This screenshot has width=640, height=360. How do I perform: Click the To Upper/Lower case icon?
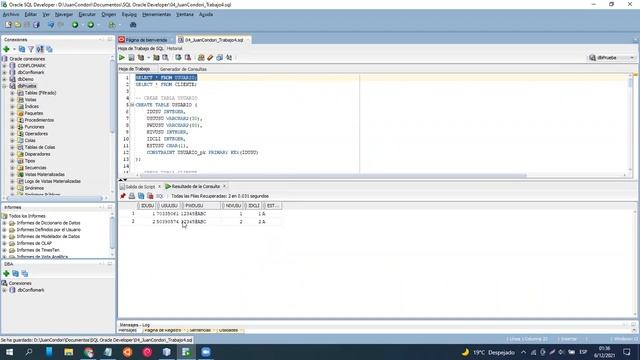click(x=229, y=58)
